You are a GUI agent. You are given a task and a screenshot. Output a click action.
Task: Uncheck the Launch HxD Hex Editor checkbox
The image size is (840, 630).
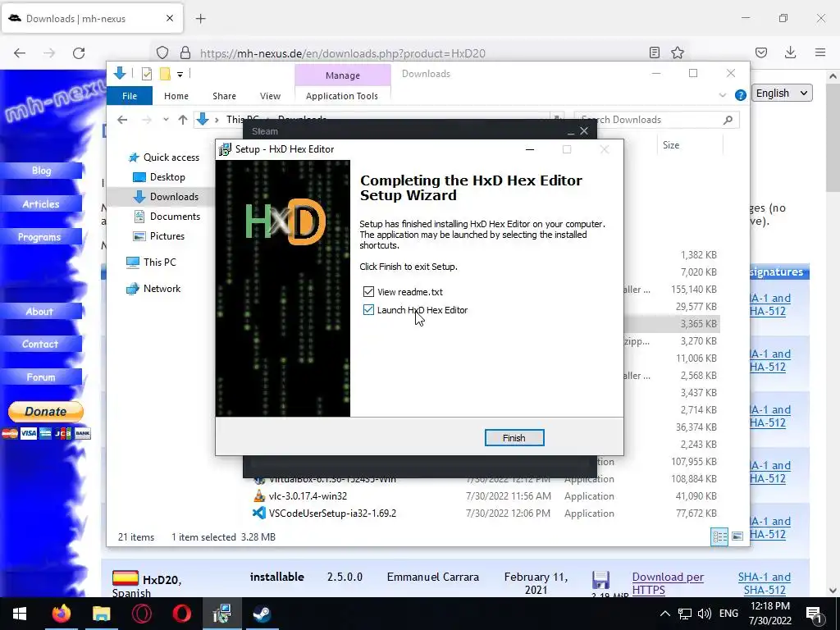tap(368, 309)
